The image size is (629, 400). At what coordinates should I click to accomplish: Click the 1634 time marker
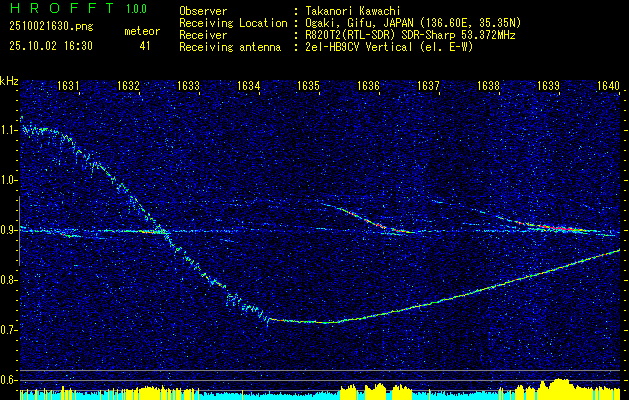pyautogui.click(x=248, y=85)
